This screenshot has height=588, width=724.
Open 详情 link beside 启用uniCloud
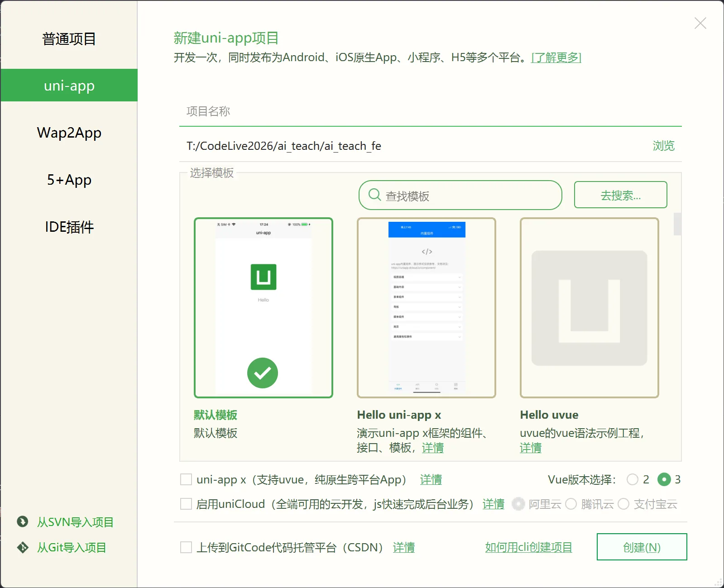point(494,504)
